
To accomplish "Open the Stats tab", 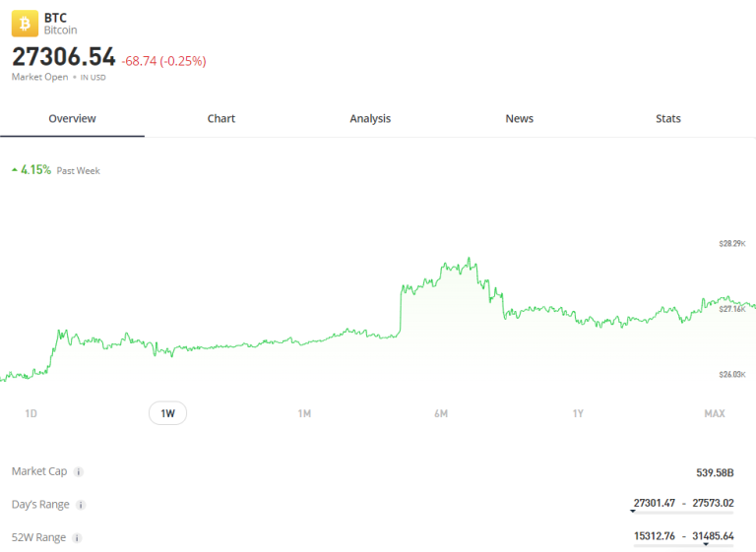I will pyautogui.click(x=668, y=119).
